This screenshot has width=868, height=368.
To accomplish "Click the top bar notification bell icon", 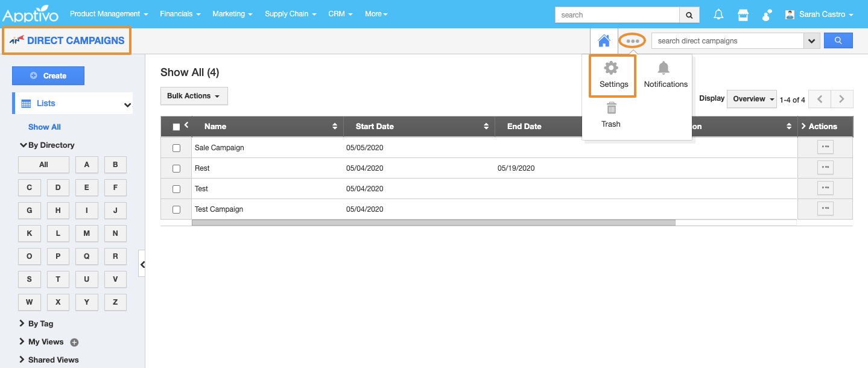I will tap(718, 14).
